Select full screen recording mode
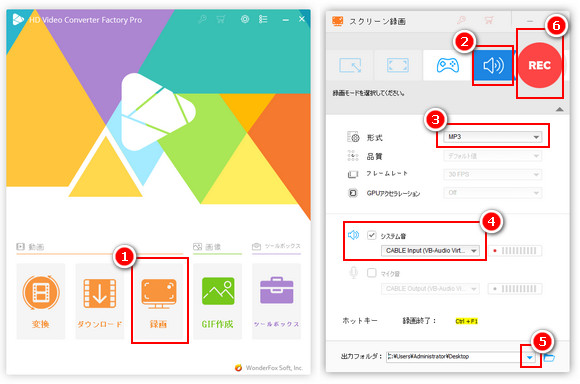Viewport: 580px width, 384px height. 398,65
